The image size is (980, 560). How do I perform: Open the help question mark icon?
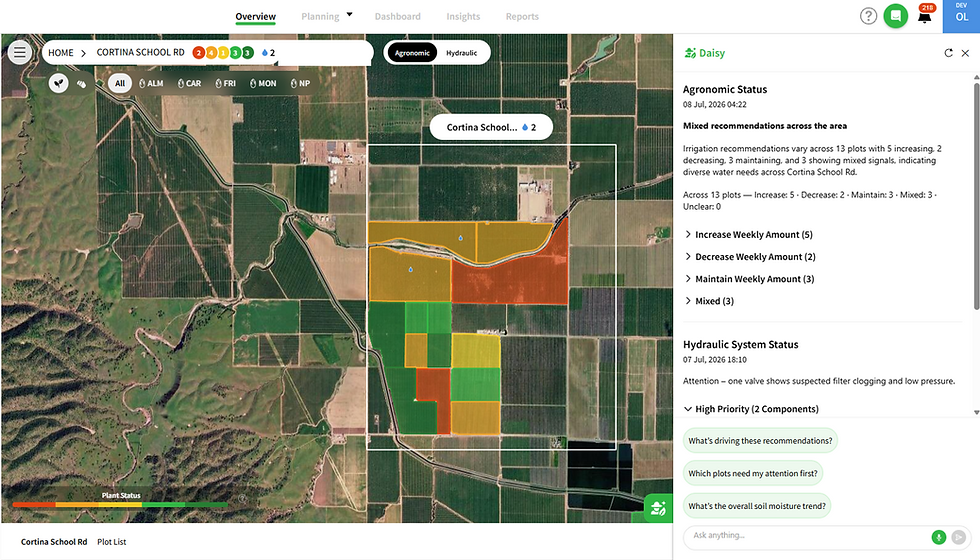pos(868,16)
